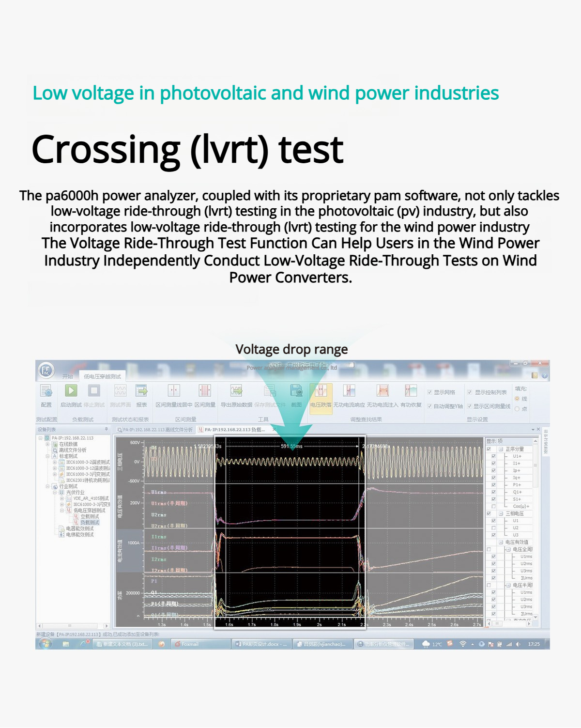581x728 pixels.
Task: Expand the 在线数据 tree node
Action: (47, 444)
